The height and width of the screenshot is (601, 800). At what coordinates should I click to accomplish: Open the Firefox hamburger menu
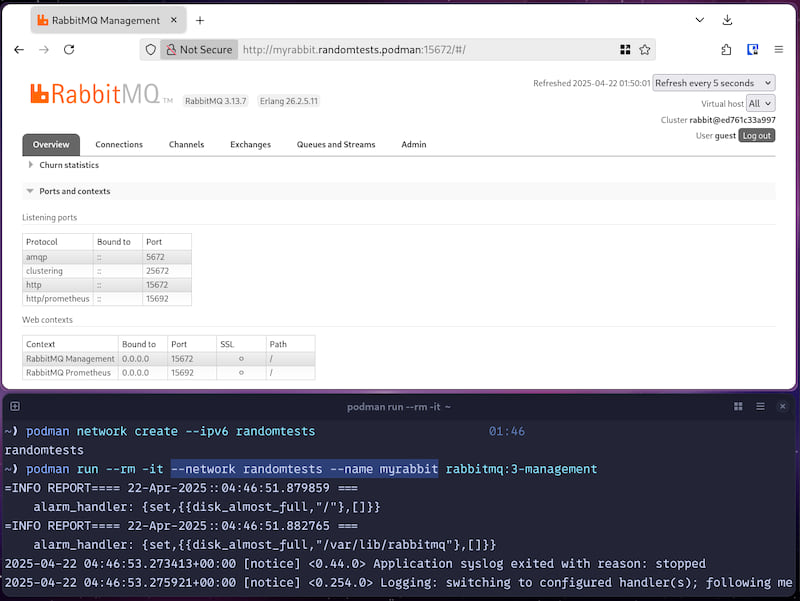point(779,49)
